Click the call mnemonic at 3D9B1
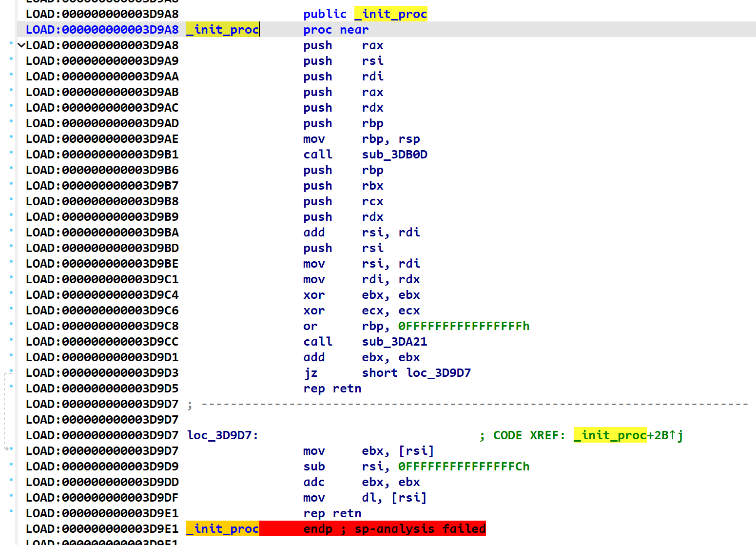 pyautogui.click(x=318, y=155)
